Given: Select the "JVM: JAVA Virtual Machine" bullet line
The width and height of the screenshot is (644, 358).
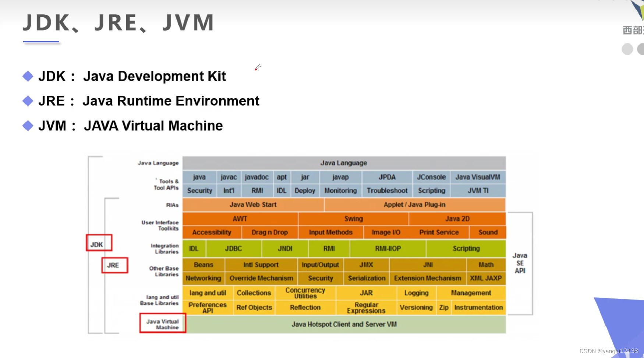Looking at the screenshot, I should tap(123, 126).
